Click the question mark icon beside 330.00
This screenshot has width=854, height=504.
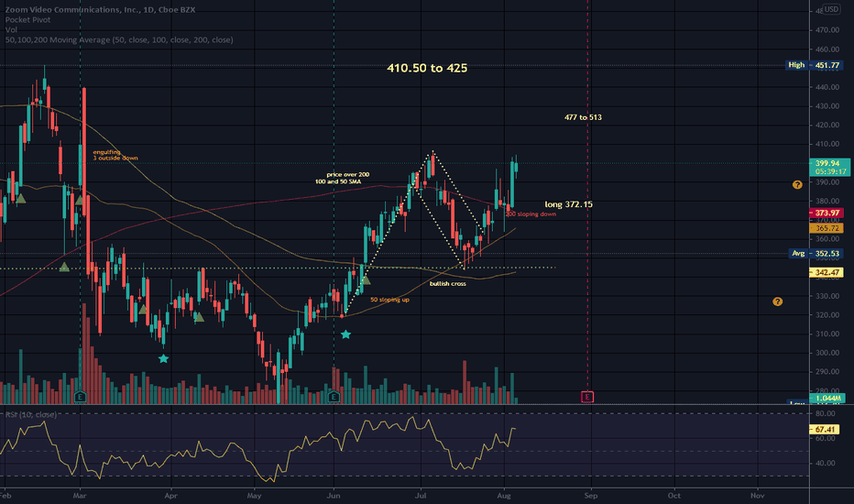(778, 301)
